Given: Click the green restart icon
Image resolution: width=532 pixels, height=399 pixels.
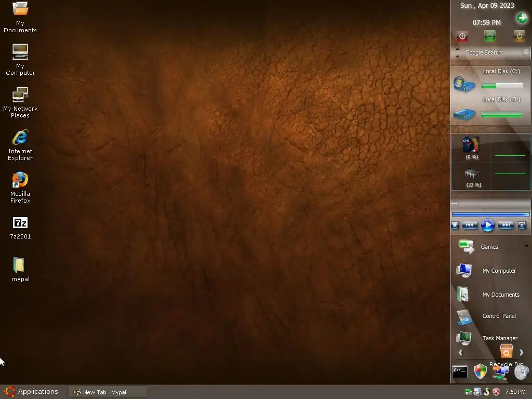Looking at the screenshot, I should [x=489, y=36].
